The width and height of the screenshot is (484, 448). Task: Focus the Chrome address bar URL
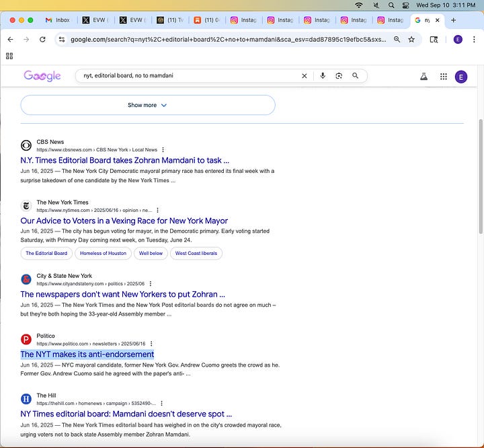tap(229, 40)
